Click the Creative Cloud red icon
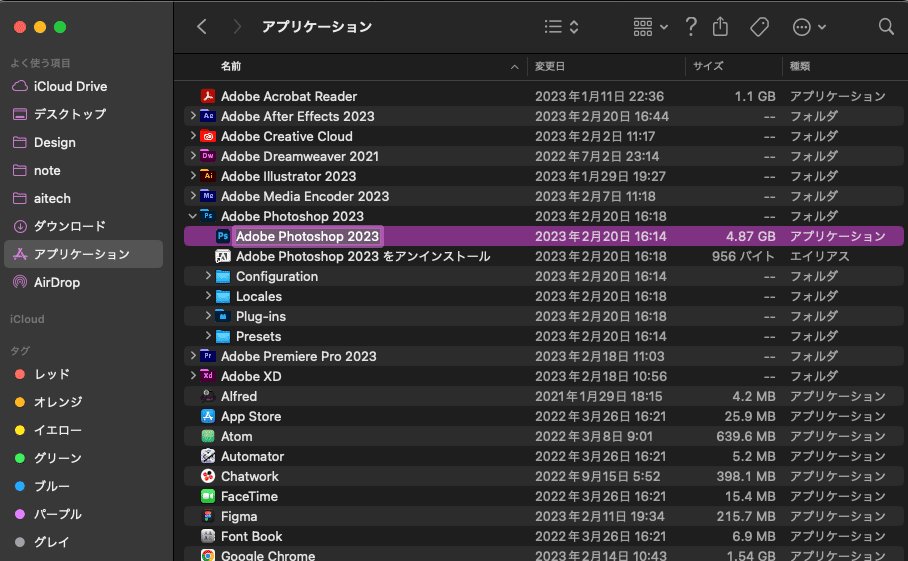 pyautogui.click(x=208, y=136)
